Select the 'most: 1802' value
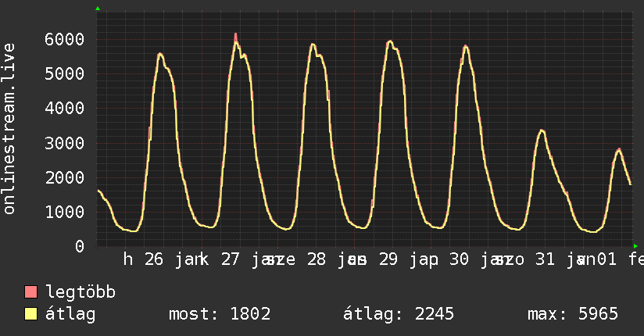This screenshot has height=336, width=644. click(x=220, y=314)
